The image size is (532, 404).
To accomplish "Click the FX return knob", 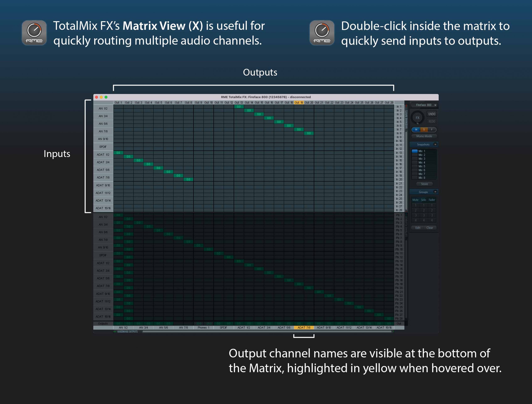I will 417,118.
